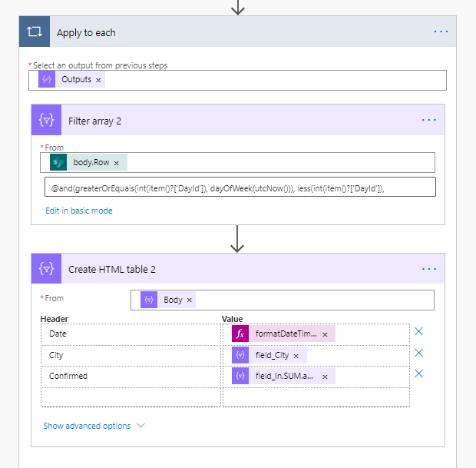Click the Filter array 2 action icon

(x=47, y=121)
